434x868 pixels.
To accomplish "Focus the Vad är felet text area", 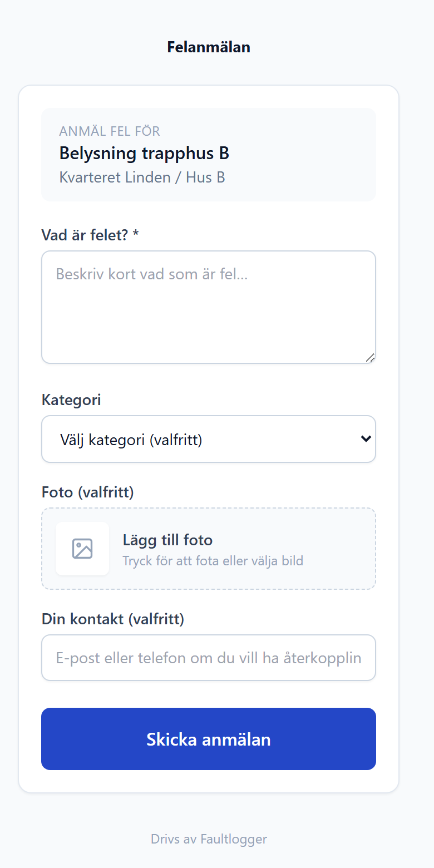I will pyautogui.click(x=209, y=307).
